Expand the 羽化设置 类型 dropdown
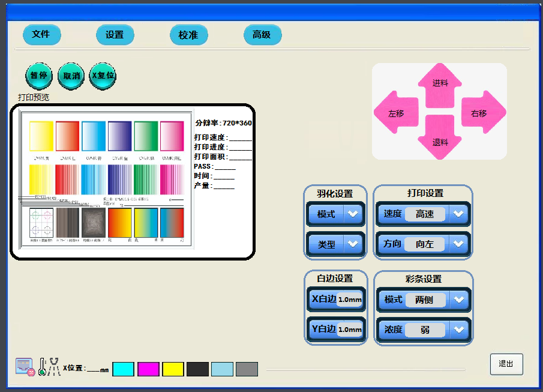The height and width of the screenshot is (392, 543). (353, 244)
